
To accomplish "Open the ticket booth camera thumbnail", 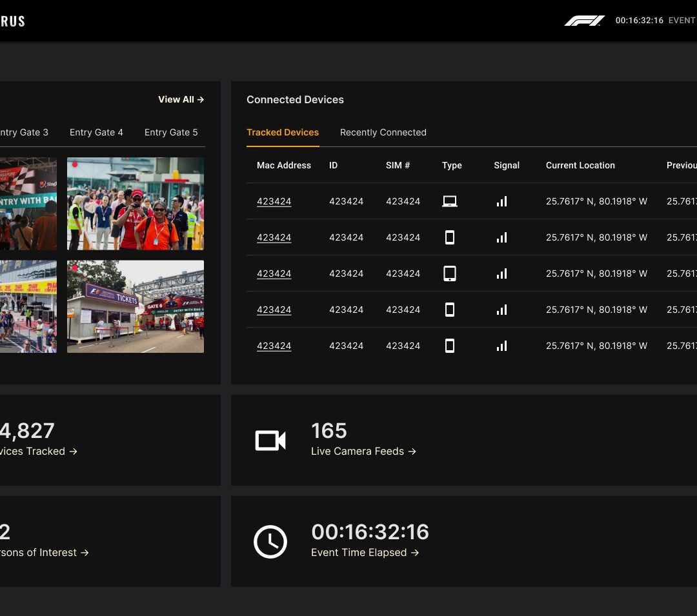I will click(136, 306).
